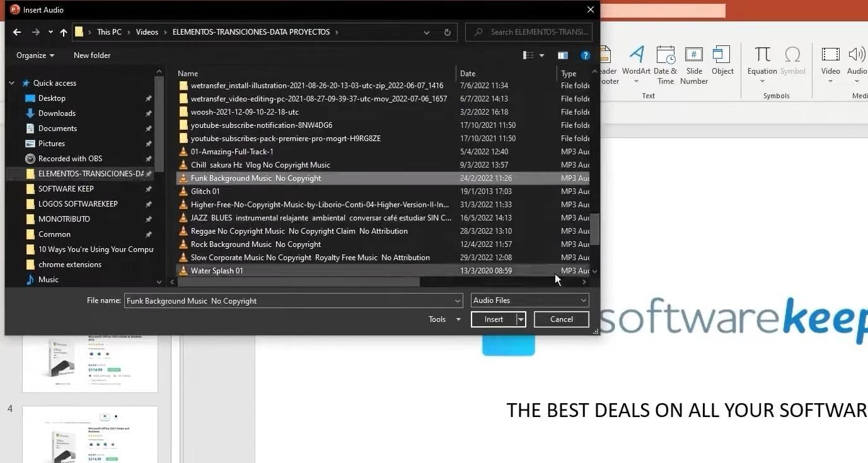Select slide 4 thumbnail
868x463 pixels.
90,435
